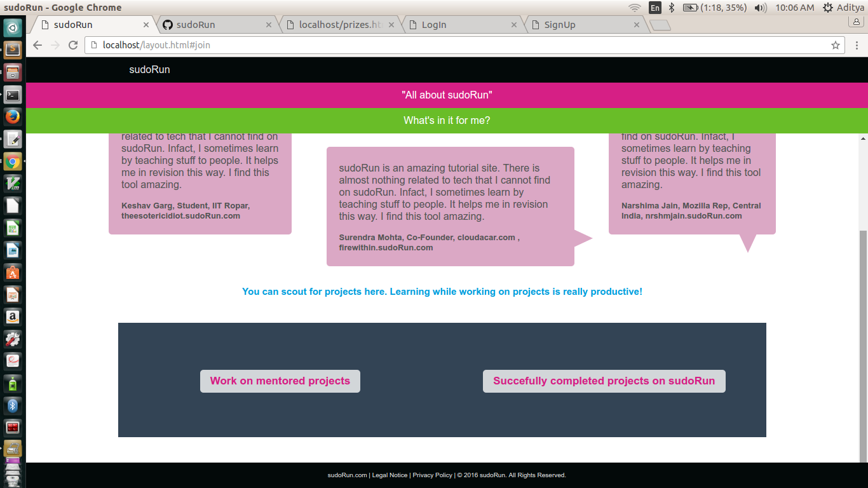The image size is (868, 488).
Task: Launch Terminal from the dock
Action: pyautogui.click(x=13, y=95)
